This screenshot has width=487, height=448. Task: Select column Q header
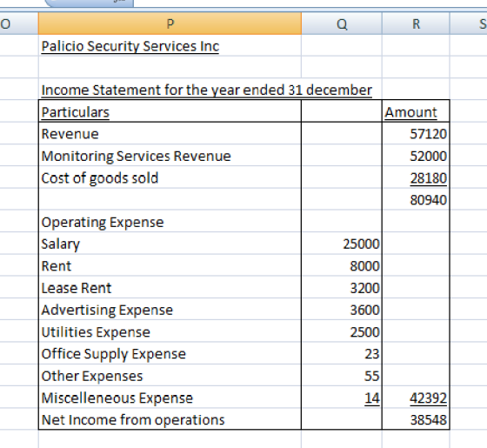click(x=342, y=23)
